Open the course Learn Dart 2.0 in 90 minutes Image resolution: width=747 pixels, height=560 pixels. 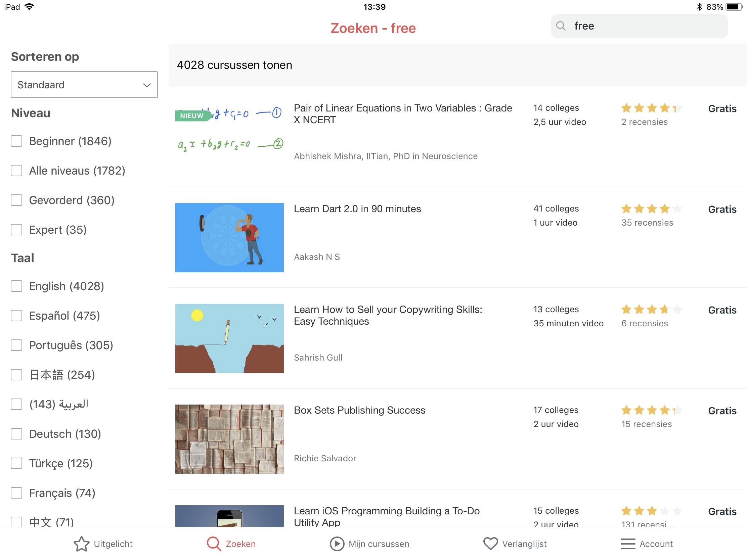(x=357, y=208)
